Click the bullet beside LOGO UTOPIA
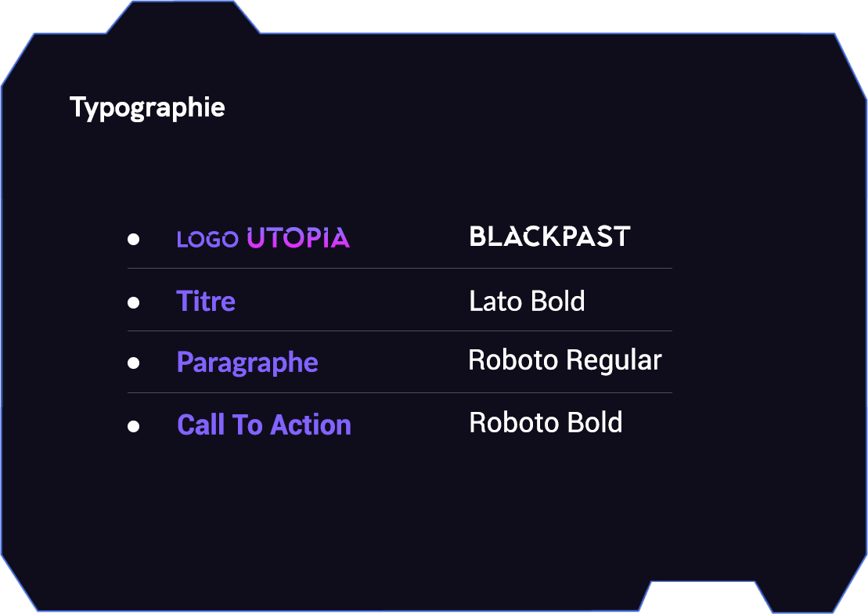868x614 pixels. click(133, 239)
